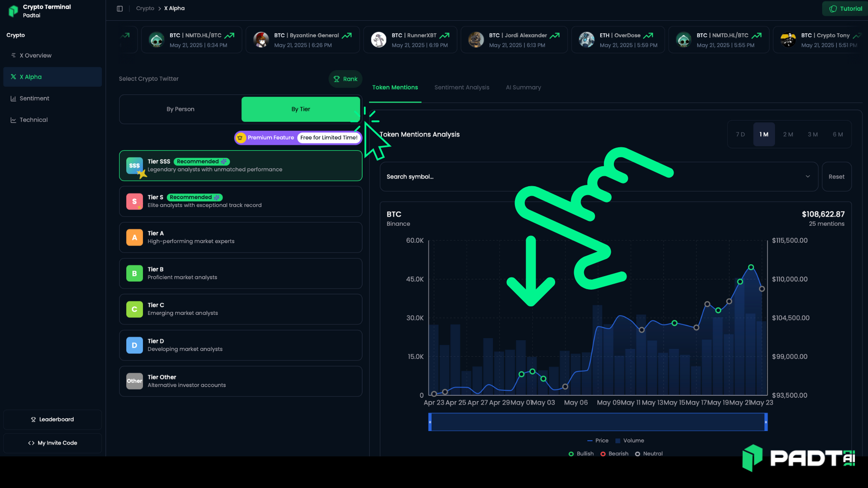Open the AI Summary tab
Image resolution: width=868 pixels, height=488 pixels.
click(x=523, y=88)
